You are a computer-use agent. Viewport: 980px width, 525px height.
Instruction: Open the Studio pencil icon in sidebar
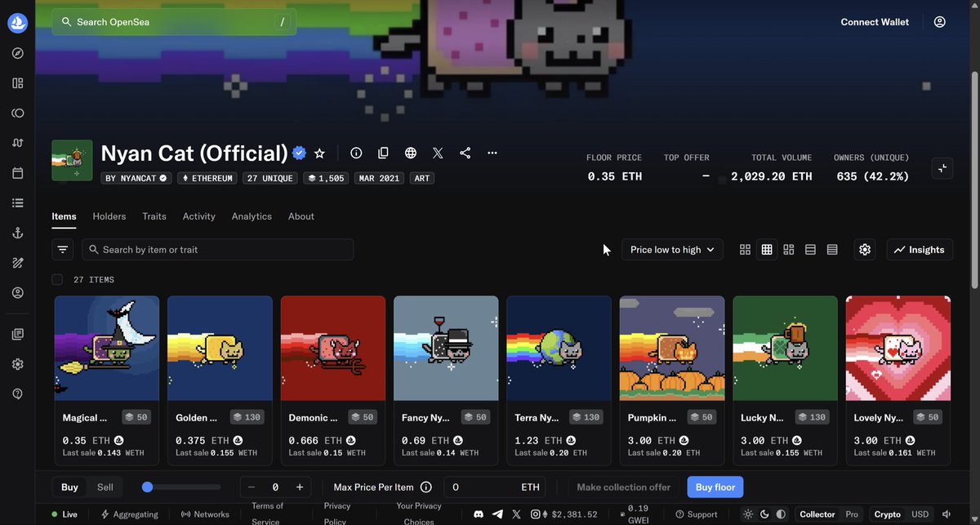(18, 262)
